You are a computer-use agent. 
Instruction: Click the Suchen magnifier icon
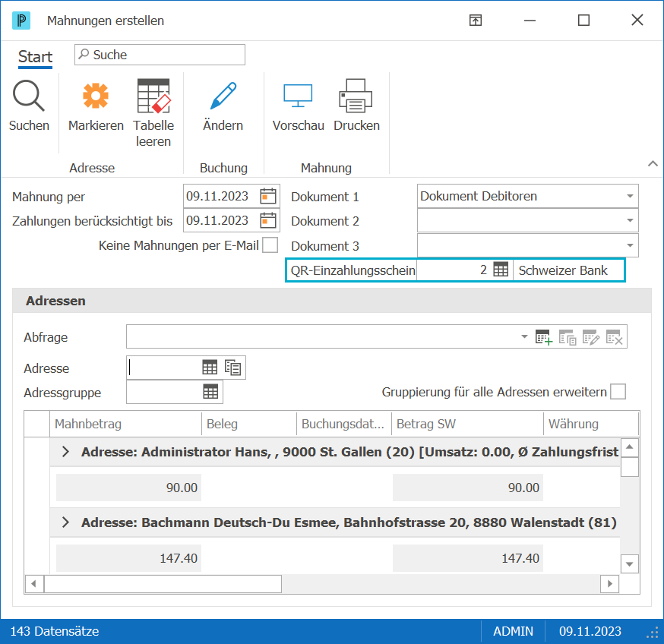pos(28,96)
